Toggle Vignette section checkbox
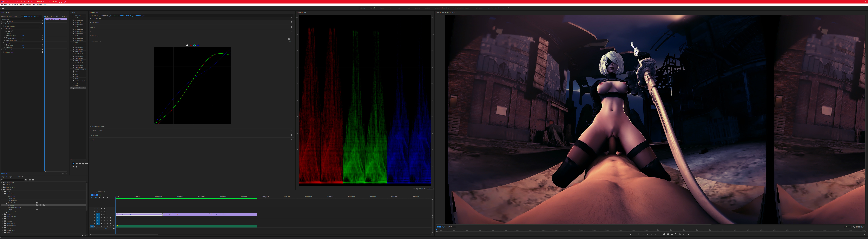The image size is (868, 239). pyautogui.click(x=291, y=140)
